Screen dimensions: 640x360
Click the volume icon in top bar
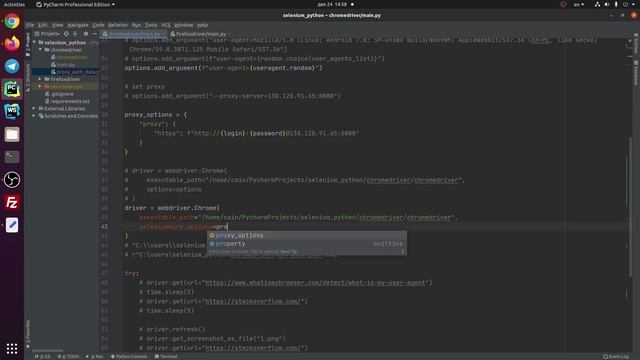pyautogui.click(x=607, y=4)
